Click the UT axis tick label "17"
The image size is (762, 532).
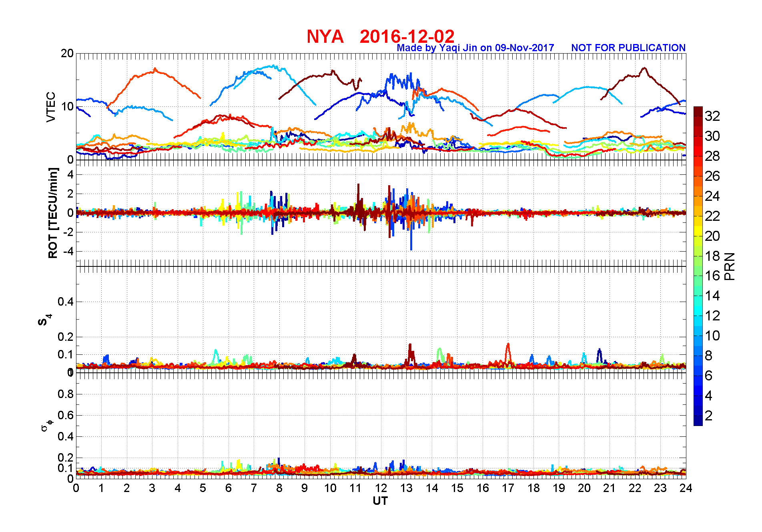click(508, 488)
